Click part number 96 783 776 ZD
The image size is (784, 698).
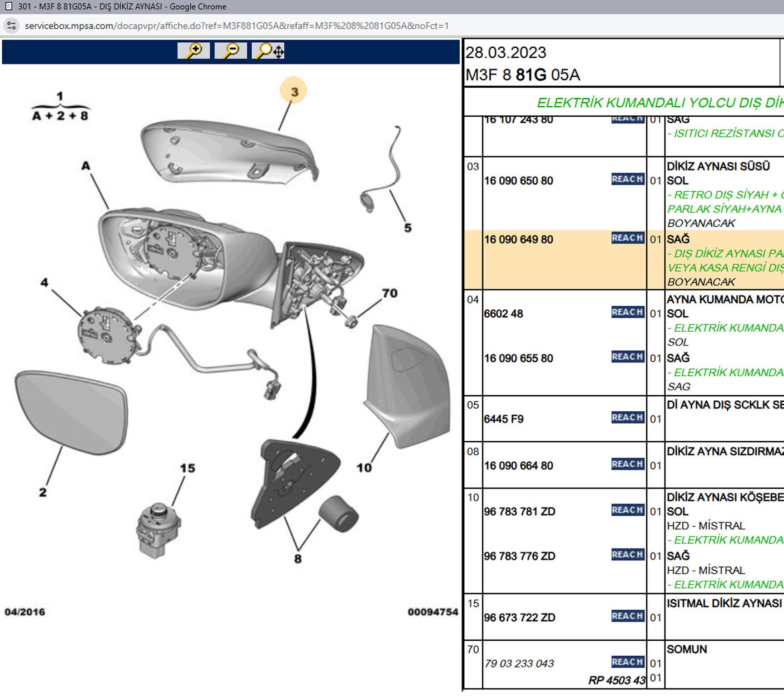(519, 556)
